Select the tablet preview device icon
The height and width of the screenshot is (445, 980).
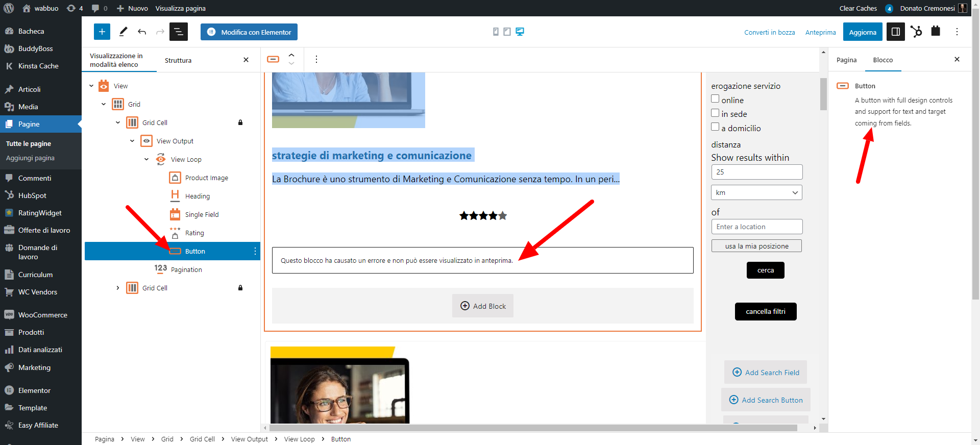click(507, 32)
